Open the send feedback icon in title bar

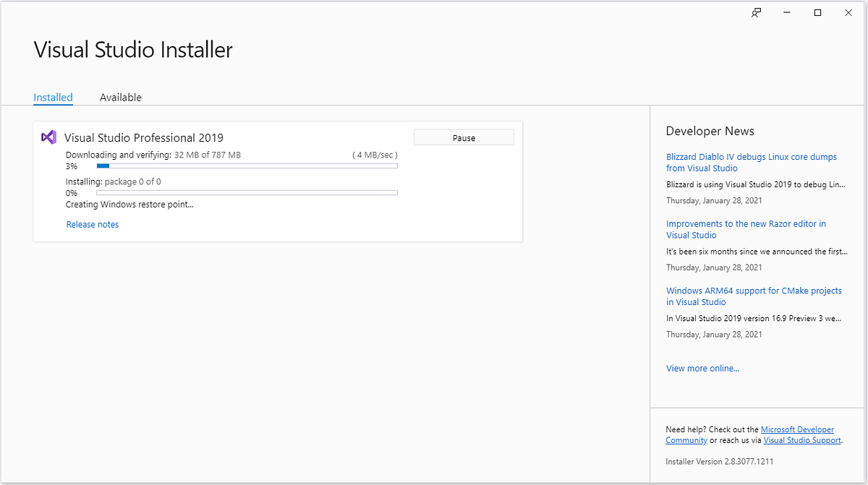coord(755,12)
